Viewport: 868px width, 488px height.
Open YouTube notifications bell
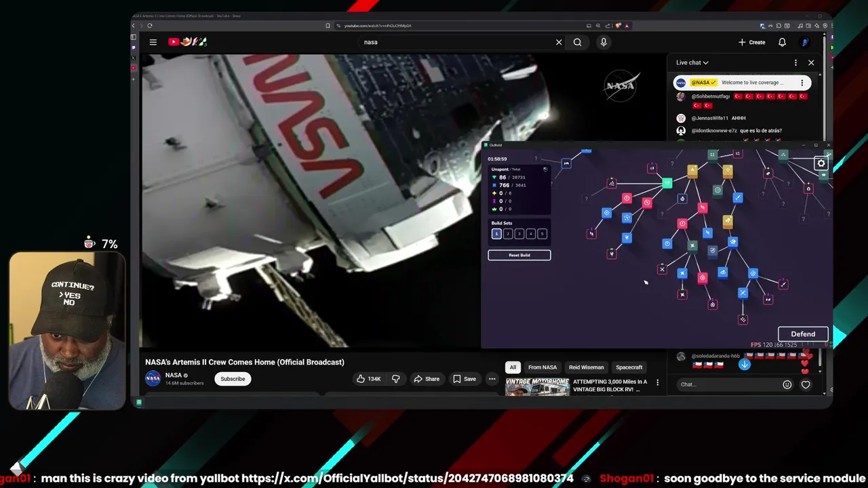pyautogui.click(x=782, y=42)
